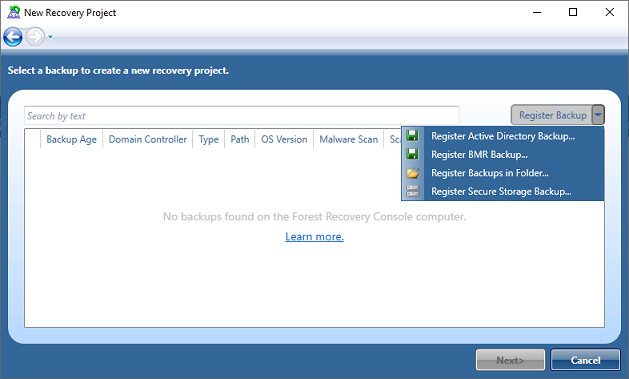Choose Register Backups in Folder... menu entry
Viewport: 629px width, 379px height.
pos(503,173)
